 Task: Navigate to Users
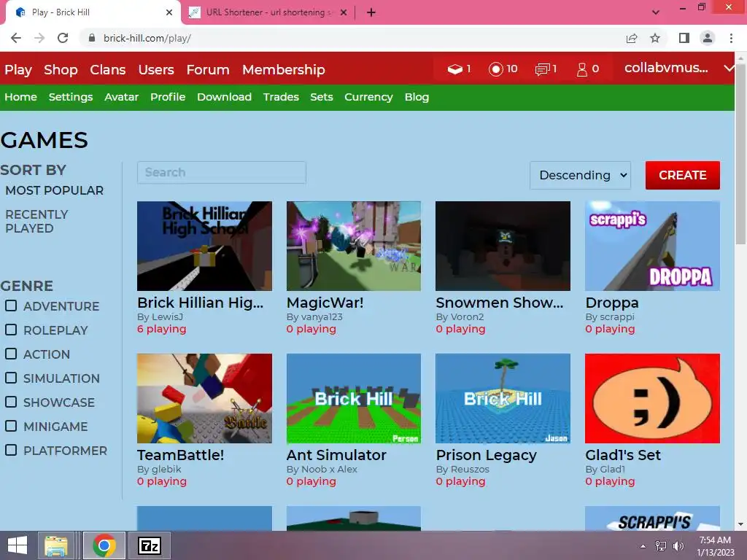click(156, 70)
